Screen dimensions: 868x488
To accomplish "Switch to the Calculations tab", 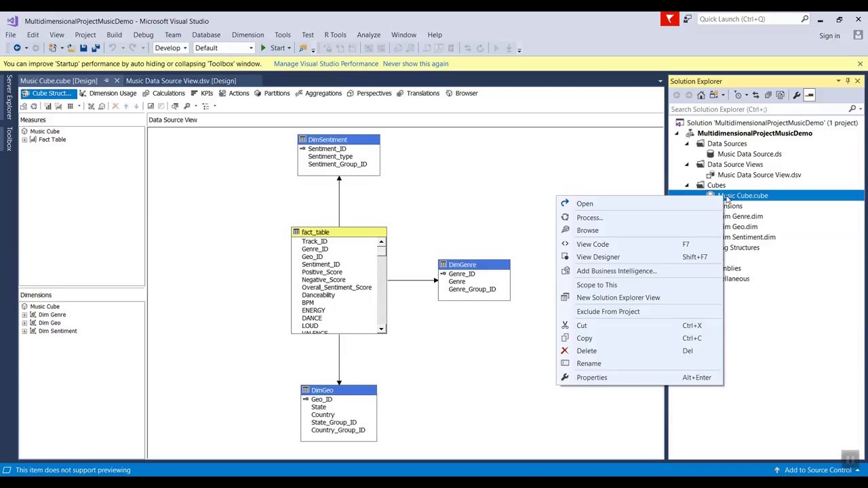I will click(x=163, y=94).
